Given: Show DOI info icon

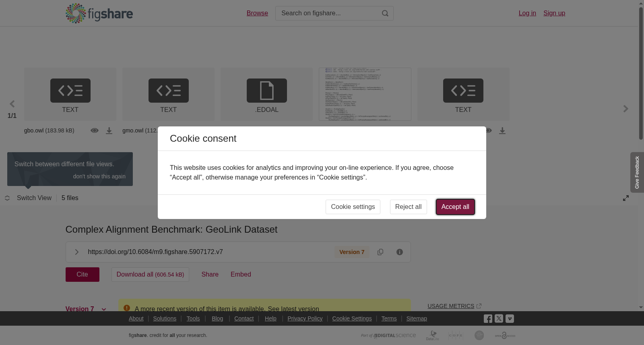Looking at the screenshot, I should [x=400, y=252].
